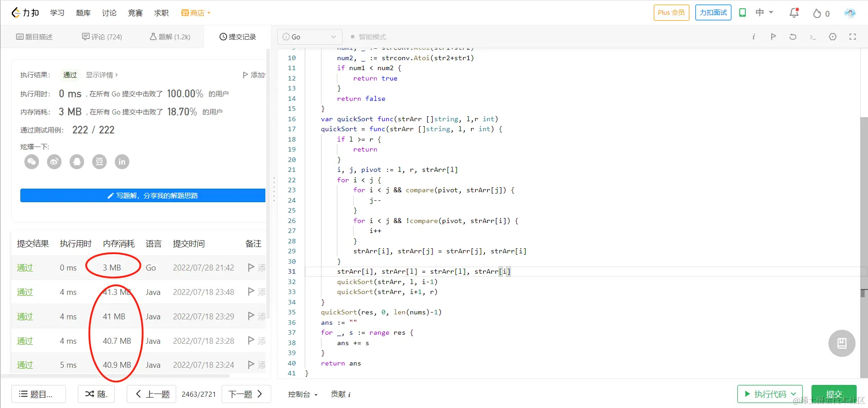This screenshot has width=868, height=408.
Task: Open the floating notes button
Action: pos(842,343)
